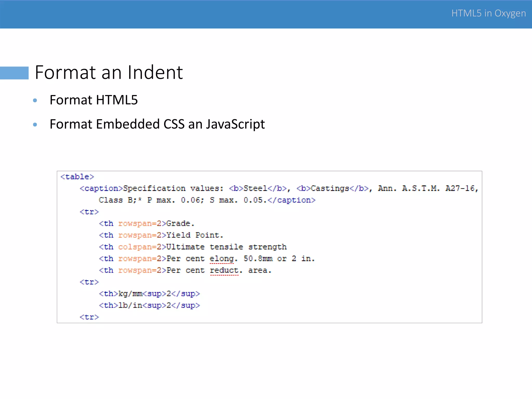
Task: Click the <tr> tag above kg/mm line
Action: click(x=89, y=282)
